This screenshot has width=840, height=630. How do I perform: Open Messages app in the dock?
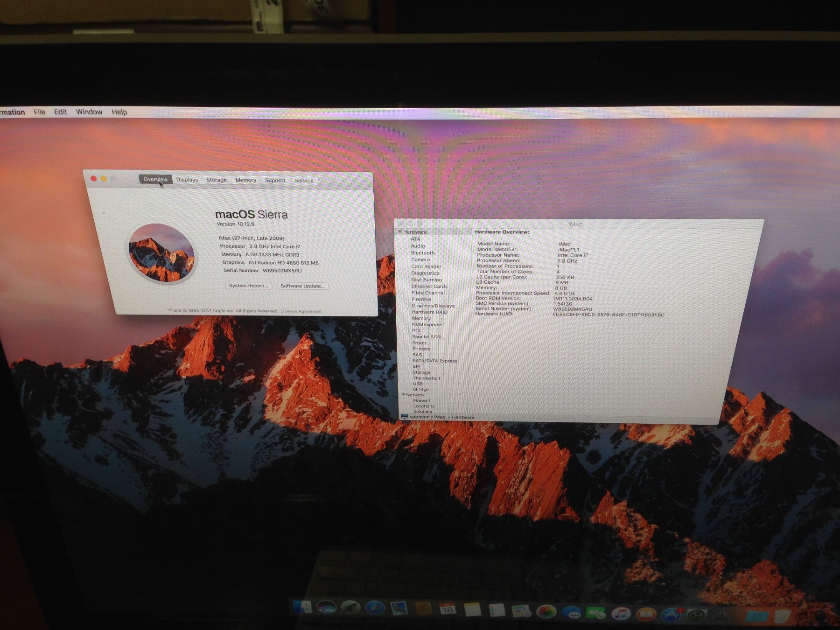[x=571, y=612]
